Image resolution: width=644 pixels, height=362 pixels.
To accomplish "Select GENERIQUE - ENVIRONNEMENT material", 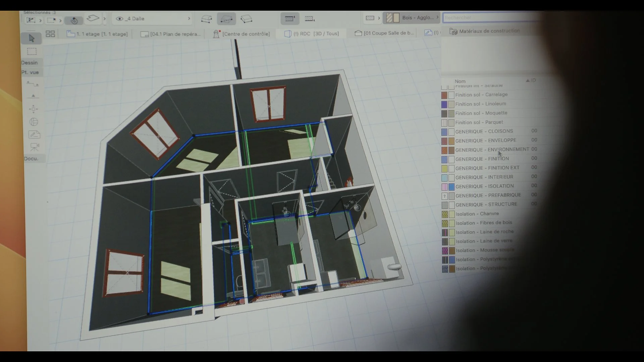I will pos(492,149).
